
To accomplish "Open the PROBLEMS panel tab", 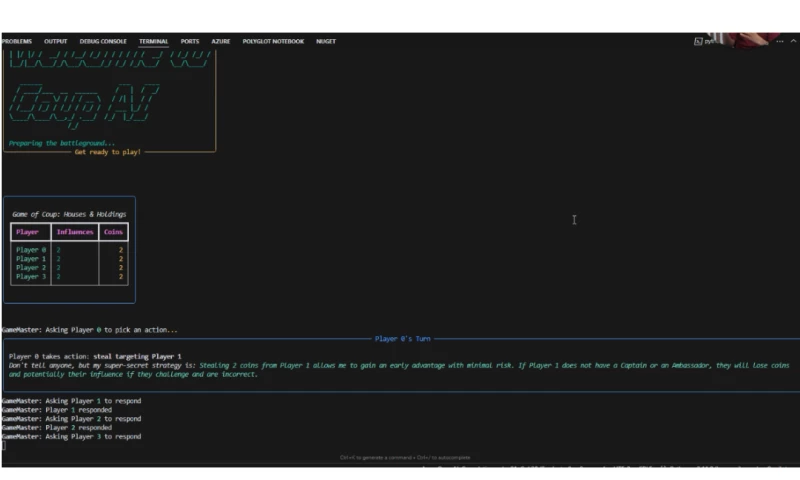I will coord(17,41).
